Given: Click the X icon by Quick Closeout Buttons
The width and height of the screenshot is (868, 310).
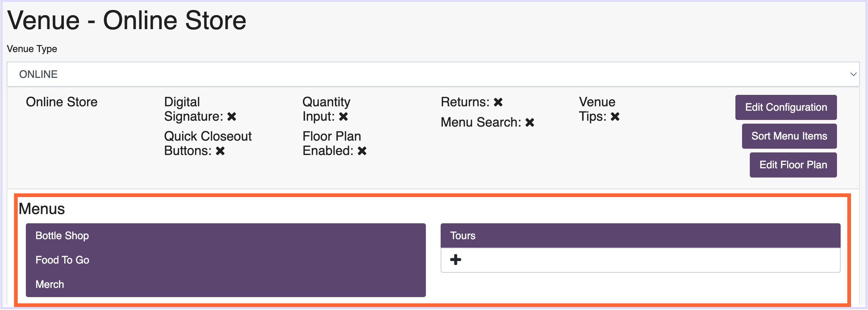Looking at the screenshot, I should coord(220,151).
